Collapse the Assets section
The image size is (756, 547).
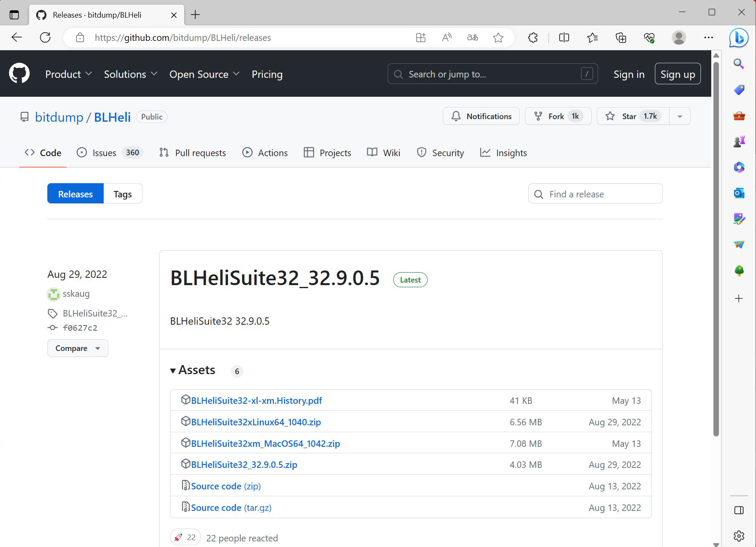[x=193, y=370]
